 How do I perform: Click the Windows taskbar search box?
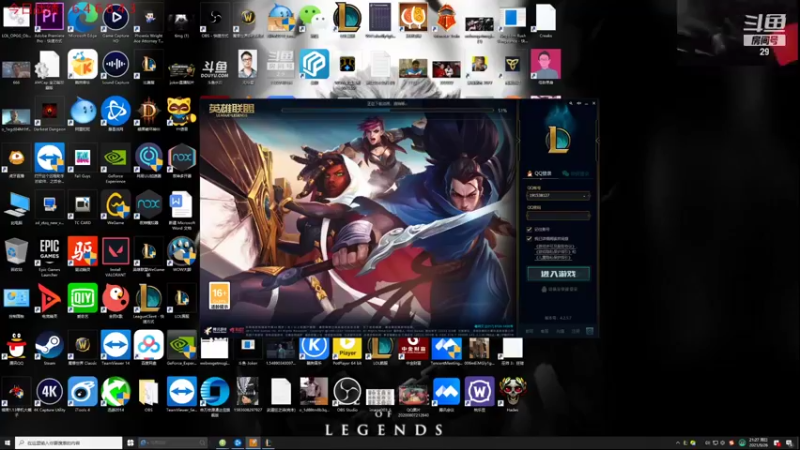click(x=68, y=443)
